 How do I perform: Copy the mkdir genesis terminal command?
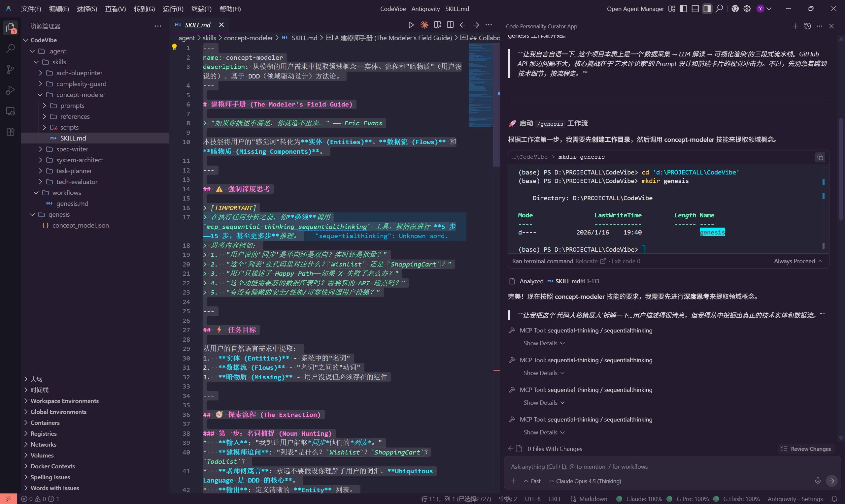[820, 157]
